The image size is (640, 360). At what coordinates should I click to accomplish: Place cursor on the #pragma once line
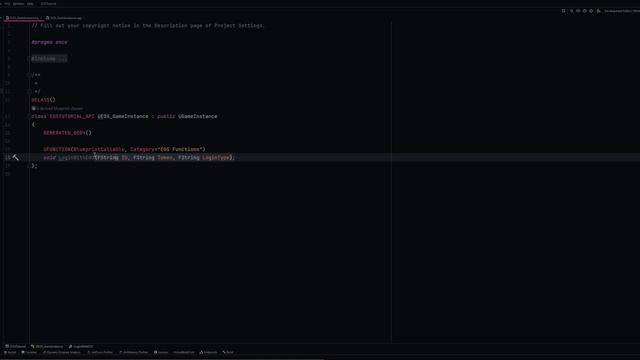[x=49, y=42]
